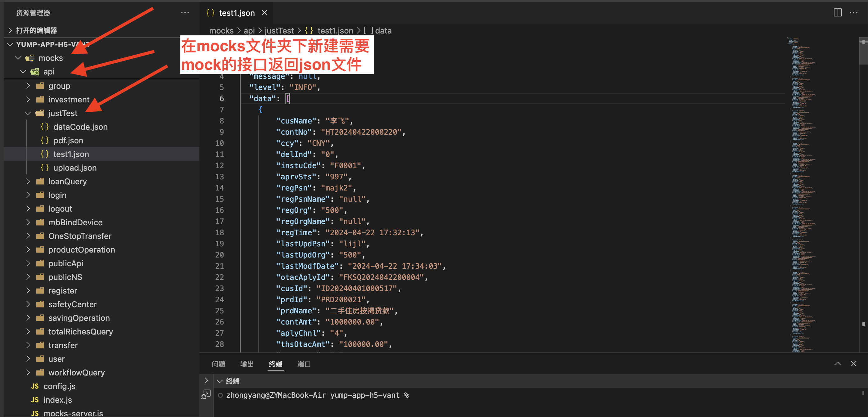The image size is (868, 417).
Task: Open pdf.json file
Action: [68, 140]
